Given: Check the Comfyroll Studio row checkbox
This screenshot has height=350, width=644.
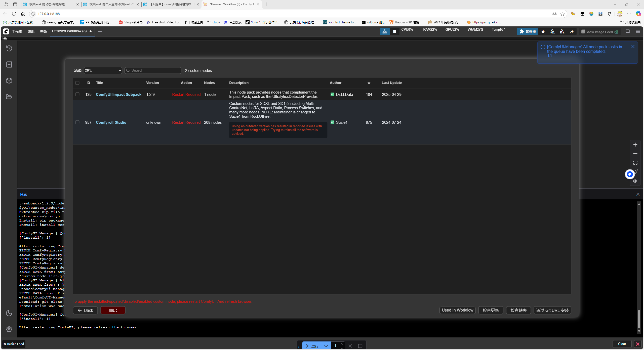Looking at the screenshot, I should (77, 122).
